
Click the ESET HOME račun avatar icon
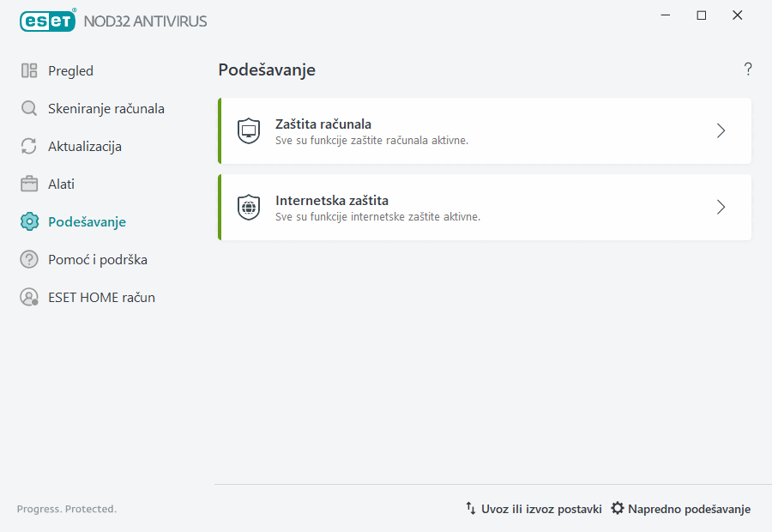29,297
